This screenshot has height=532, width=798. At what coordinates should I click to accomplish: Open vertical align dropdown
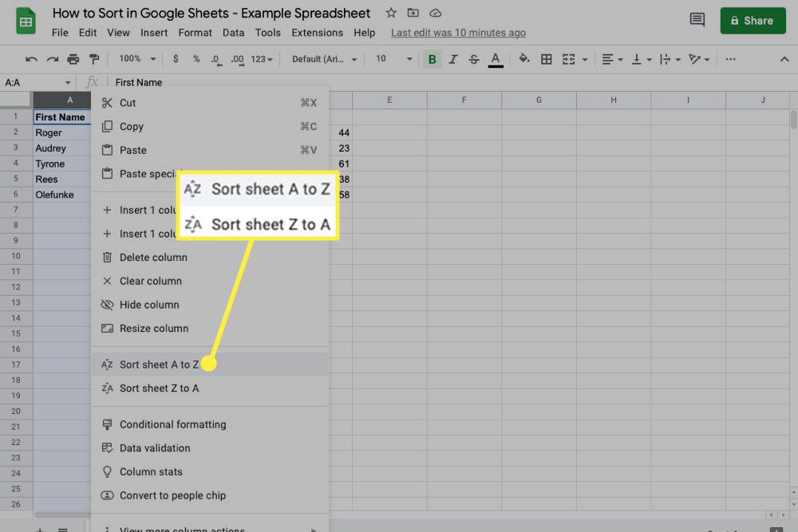pyautogui.click(x=642, y=60)
